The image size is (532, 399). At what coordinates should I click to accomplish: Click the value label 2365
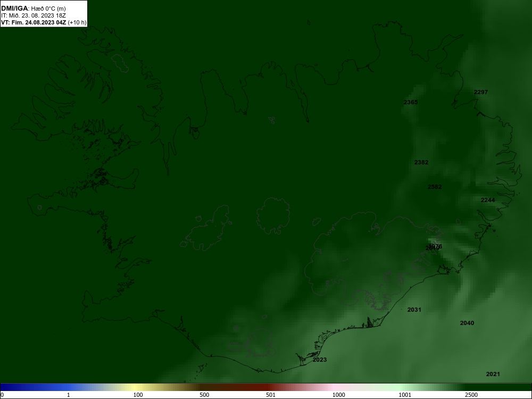point(411,102)
